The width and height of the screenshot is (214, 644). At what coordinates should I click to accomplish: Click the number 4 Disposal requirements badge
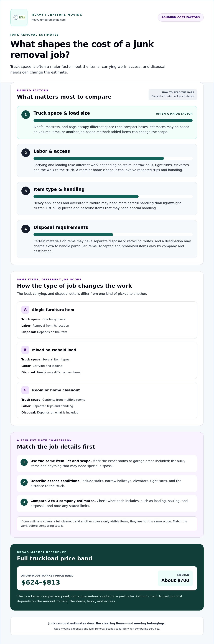click(x=26, y=229)
